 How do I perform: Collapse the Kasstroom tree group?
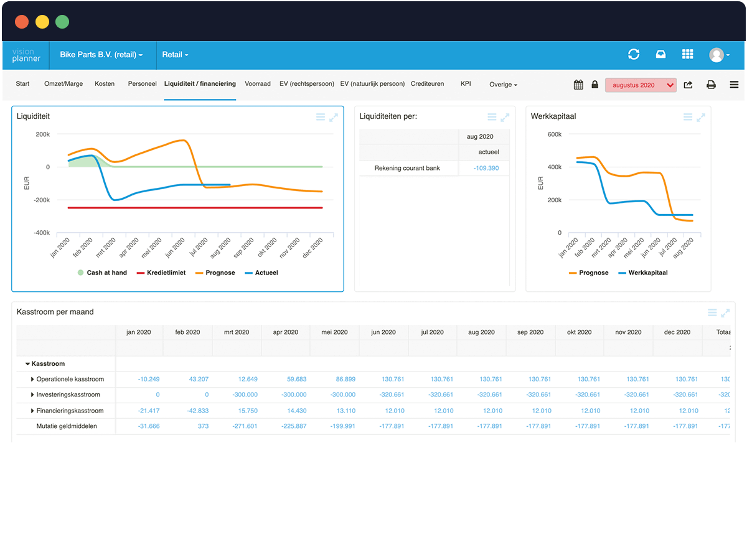point(27,364)
